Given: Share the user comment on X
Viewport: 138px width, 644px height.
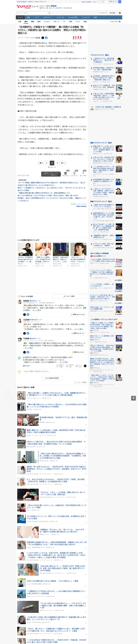Looking at the screenshot, I should click(85, 366).
